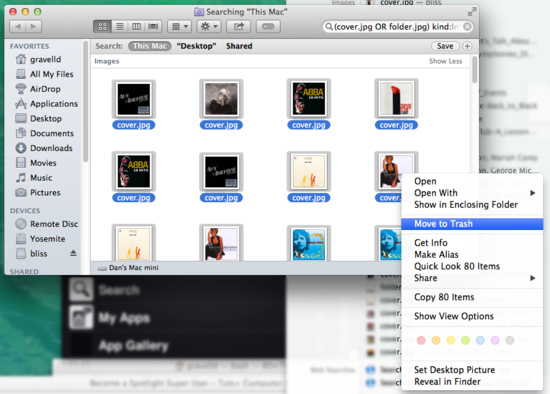Click Dan's Mac mini in path bar
This screenshot has width=550, height=394.
(128, 268)
